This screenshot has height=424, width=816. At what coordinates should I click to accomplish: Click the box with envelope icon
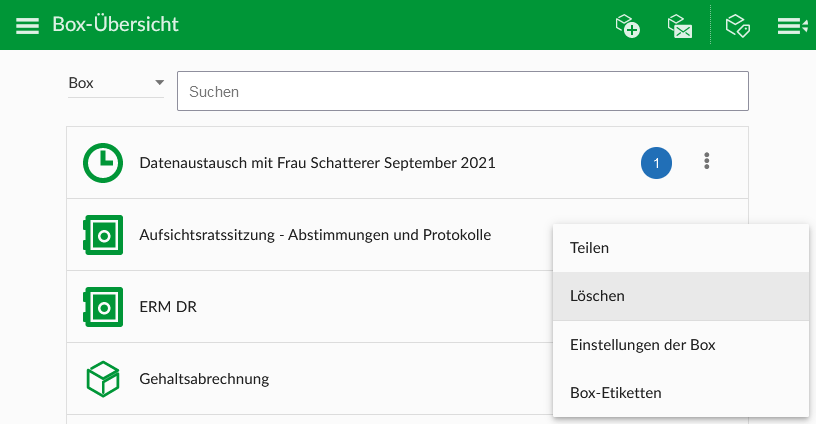(x=680, y=25)
